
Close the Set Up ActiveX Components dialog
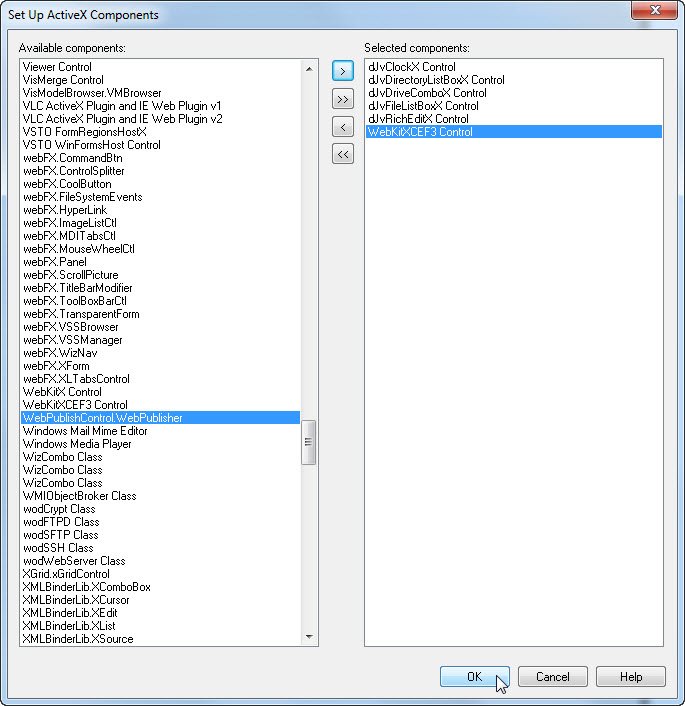point(654,10)
